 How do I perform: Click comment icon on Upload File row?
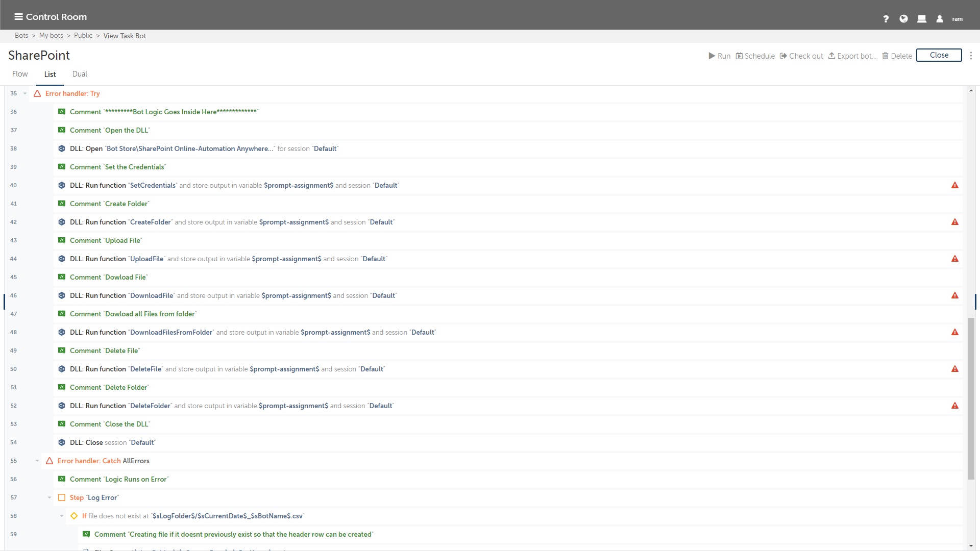pyautogui.click(x=62, y=240)
